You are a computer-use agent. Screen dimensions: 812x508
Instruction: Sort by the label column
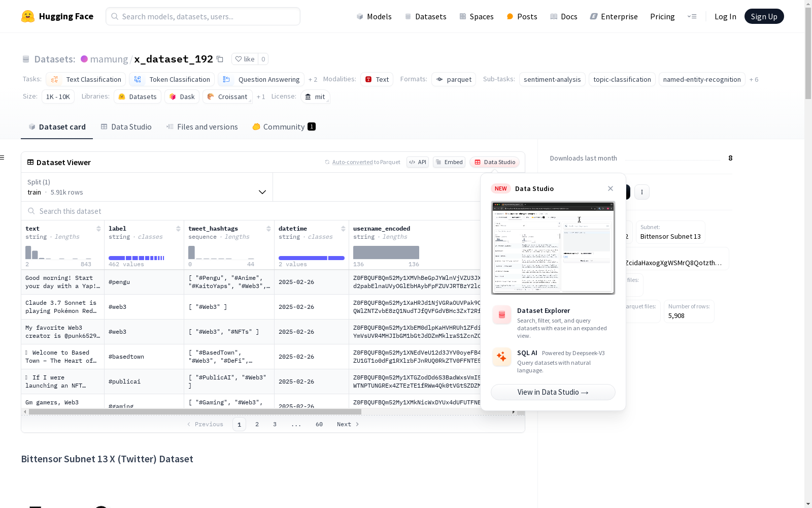point(178,229)
